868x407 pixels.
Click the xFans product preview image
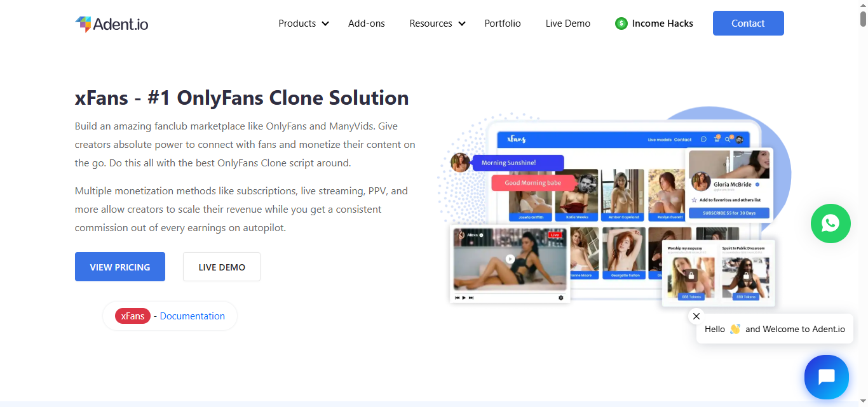pos(614,210)
